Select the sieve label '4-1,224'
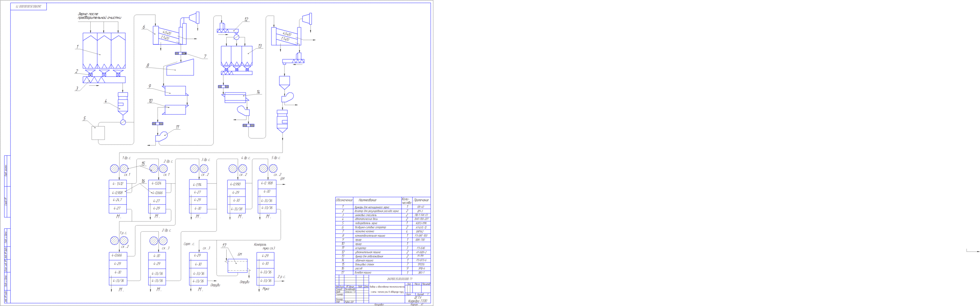The image size is (980, 306). coord(157,184)
